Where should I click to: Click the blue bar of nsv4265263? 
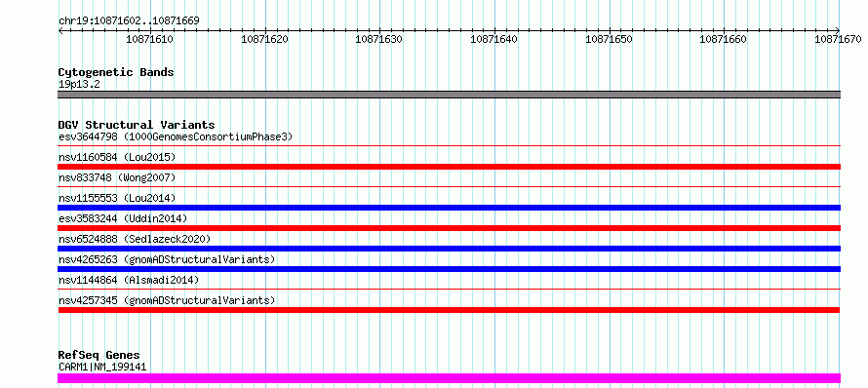pos(449,269)
